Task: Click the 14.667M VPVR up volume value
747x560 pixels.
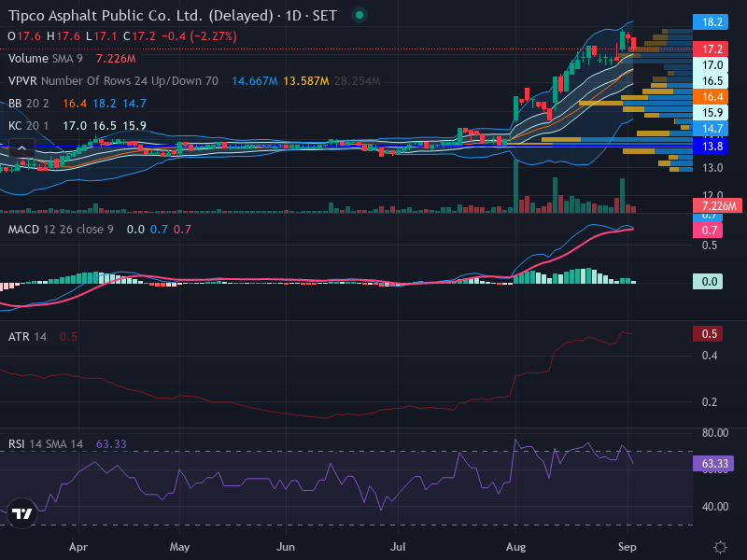Action: pyautogui.click(x=254, y=81)
